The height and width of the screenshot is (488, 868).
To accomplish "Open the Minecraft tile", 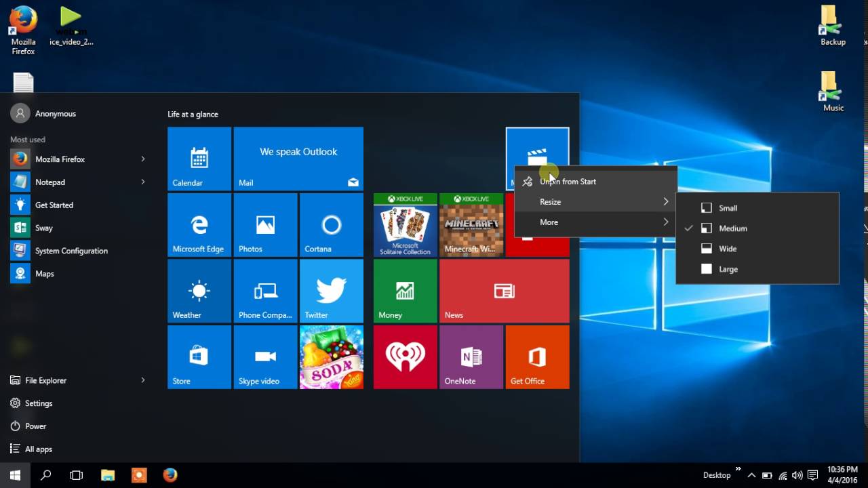I will point(471,225).
